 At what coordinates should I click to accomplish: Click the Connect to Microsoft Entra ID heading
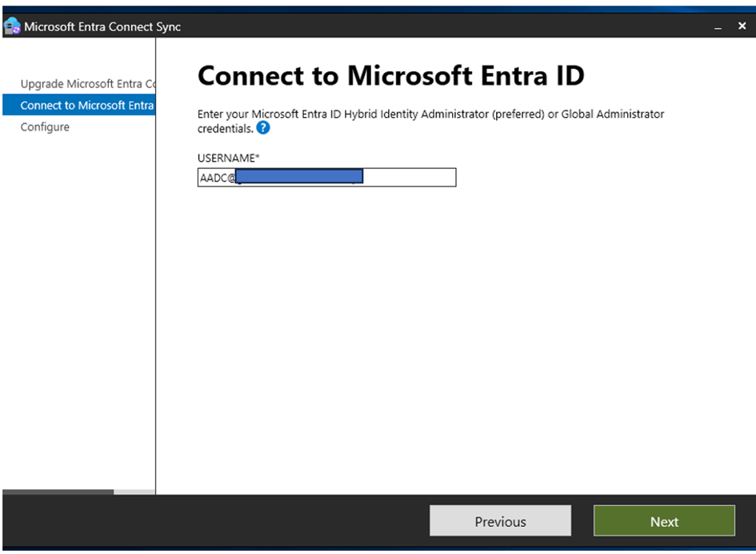(x=390, y=76)
